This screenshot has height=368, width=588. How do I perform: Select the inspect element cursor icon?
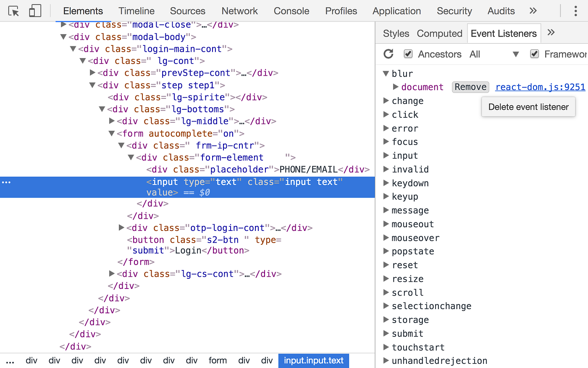click(x=13, y=11)
